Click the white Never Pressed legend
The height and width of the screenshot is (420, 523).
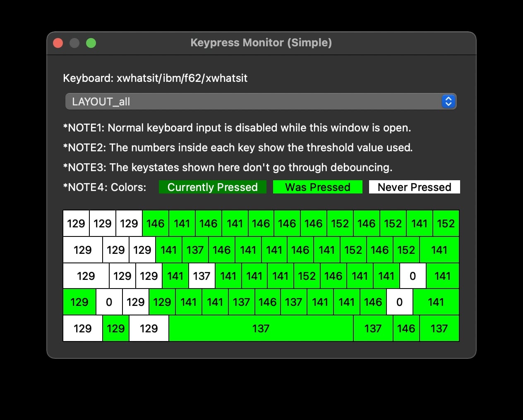pos(414,187)
